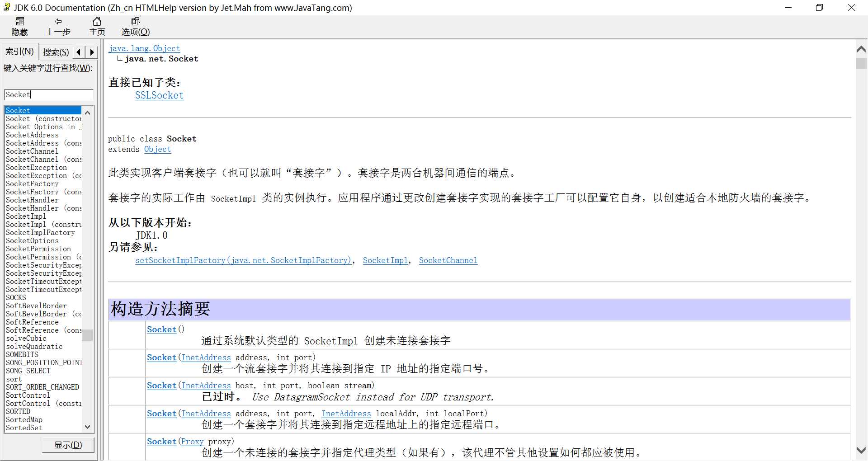868x461 pixels.
Task: Switch to the 索引(N) index tab
Action: pyautogui.click(x=19, y=52)
